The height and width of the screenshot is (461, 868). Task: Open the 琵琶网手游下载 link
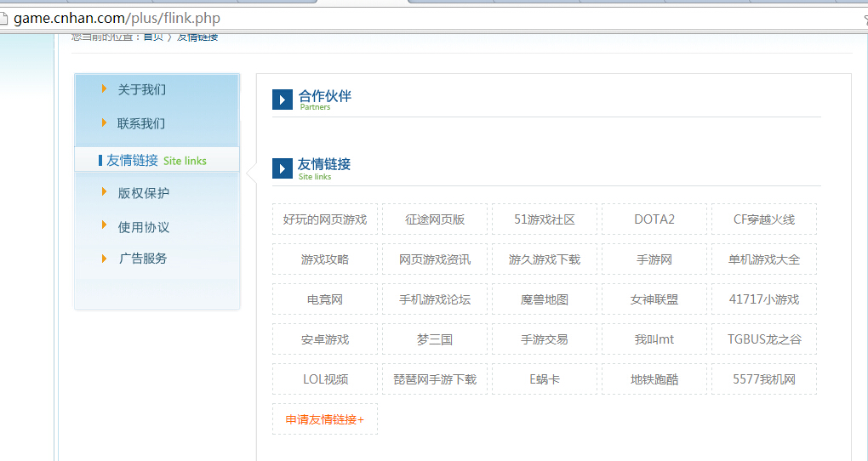coord(435,379)
